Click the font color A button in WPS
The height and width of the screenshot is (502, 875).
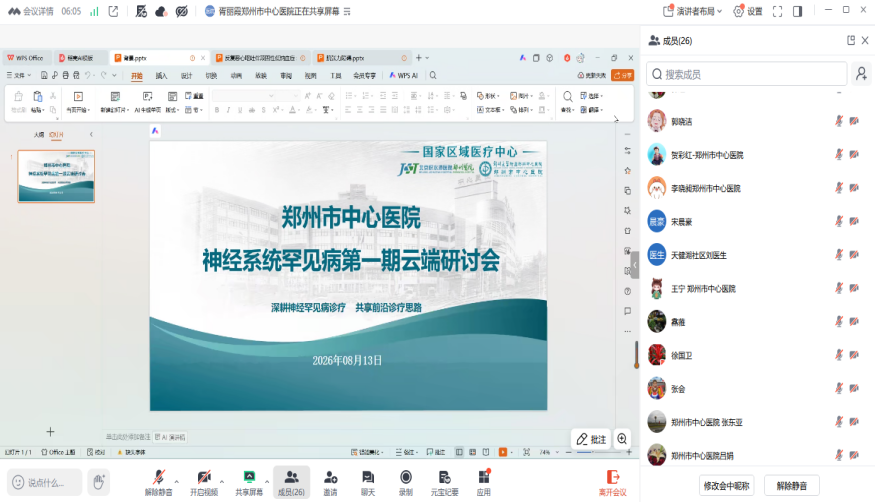point(293,110)
